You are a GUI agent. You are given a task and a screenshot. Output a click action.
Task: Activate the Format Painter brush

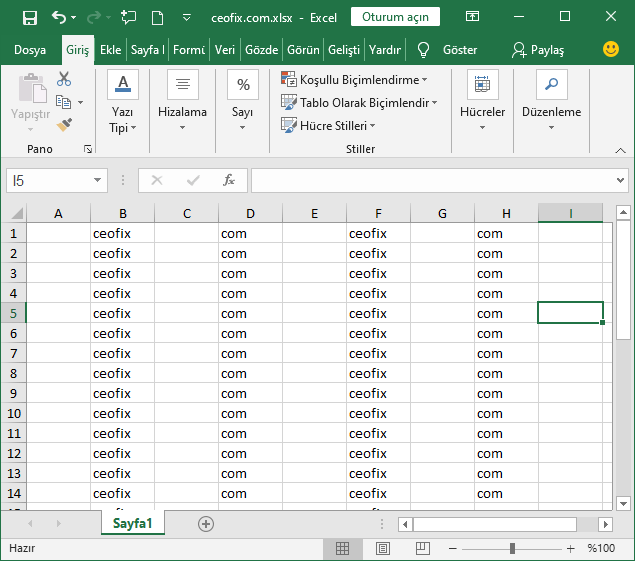pos(64,125)
